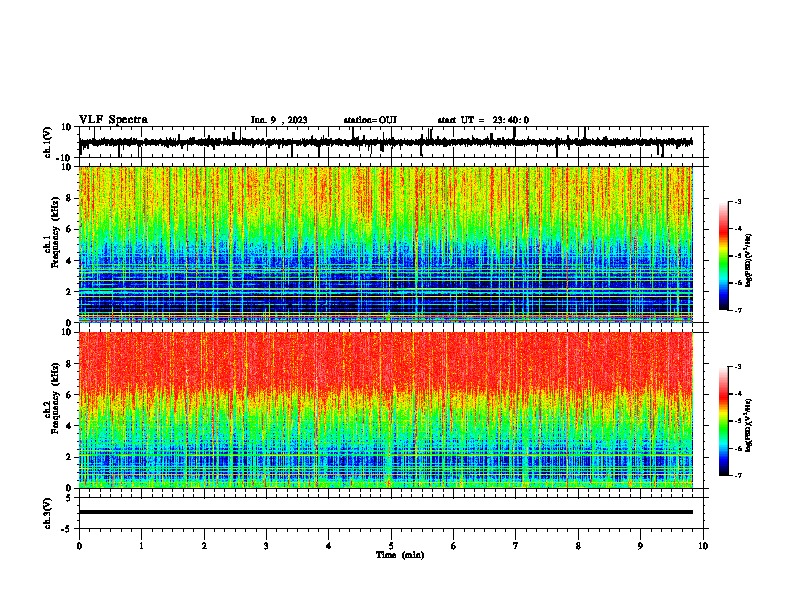Click the "-3" label on ch.2 color bar
Image resolution: width=792 pixels, height=612 pixels.
click(x=737, y=367)
